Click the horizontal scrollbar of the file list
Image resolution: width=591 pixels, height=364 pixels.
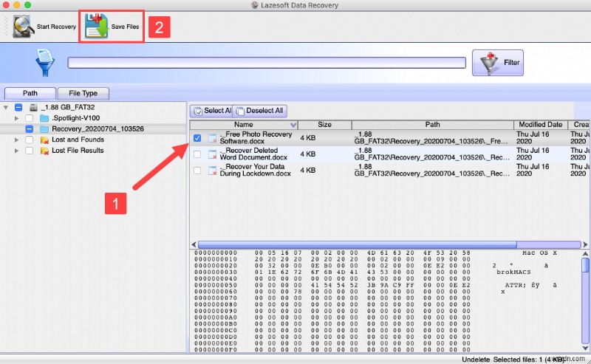(x=357, y=244)
